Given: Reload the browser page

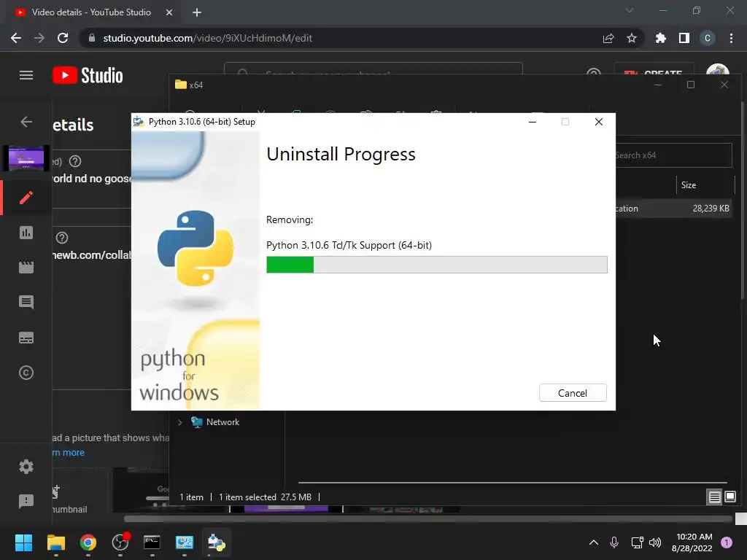Looking at the screenshot, I should coord(63,38).
